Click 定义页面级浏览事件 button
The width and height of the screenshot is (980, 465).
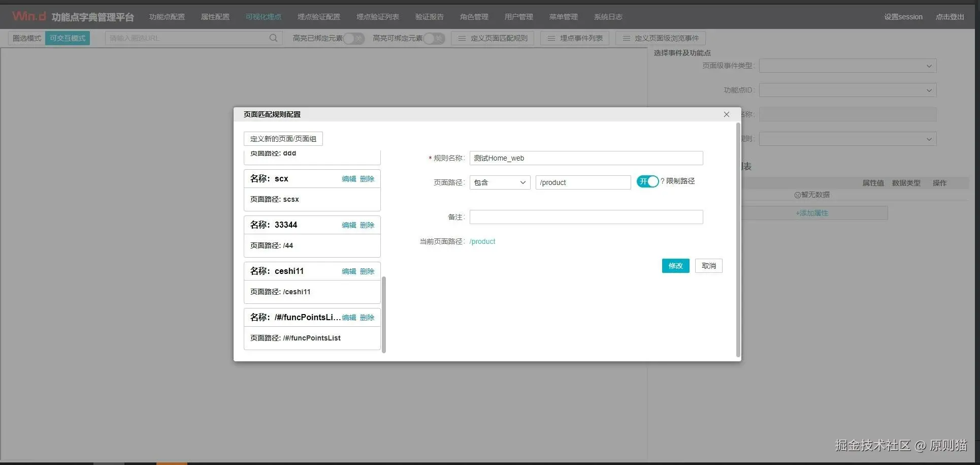click(x=661, y=38)
